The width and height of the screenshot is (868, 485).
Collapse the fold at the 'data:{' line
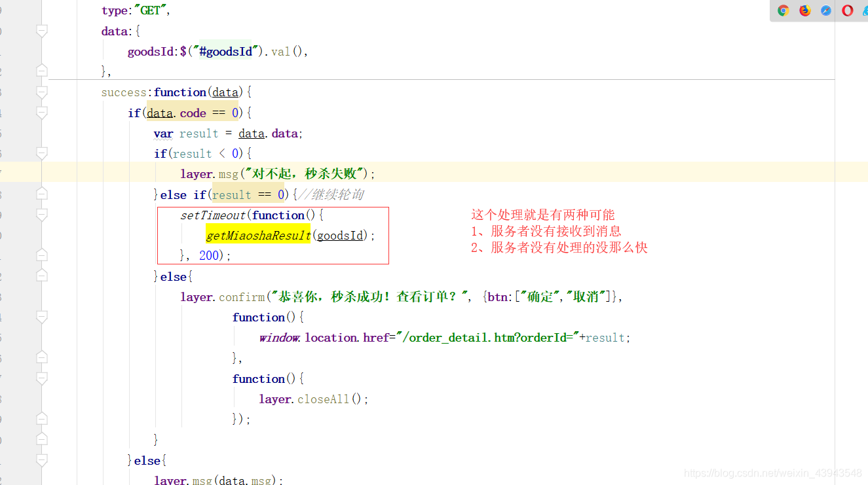click(x=42, y=31)
